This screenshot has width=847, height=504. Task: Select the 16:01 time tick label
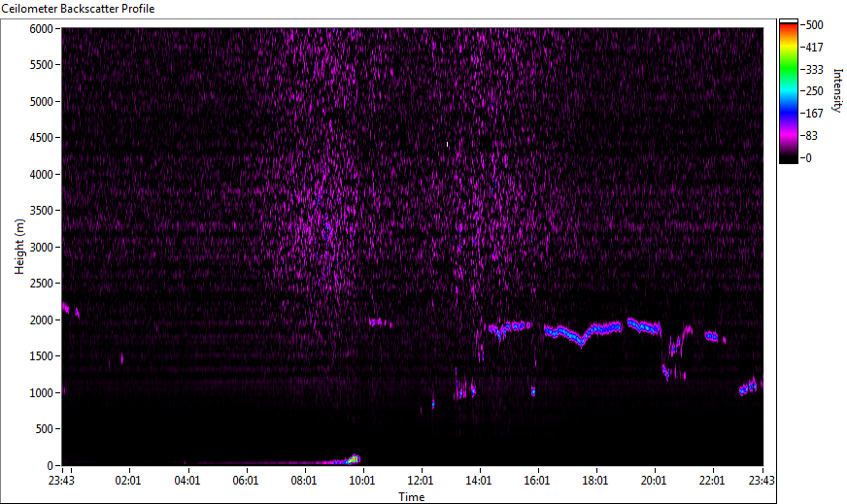click(x=537, y=481)
